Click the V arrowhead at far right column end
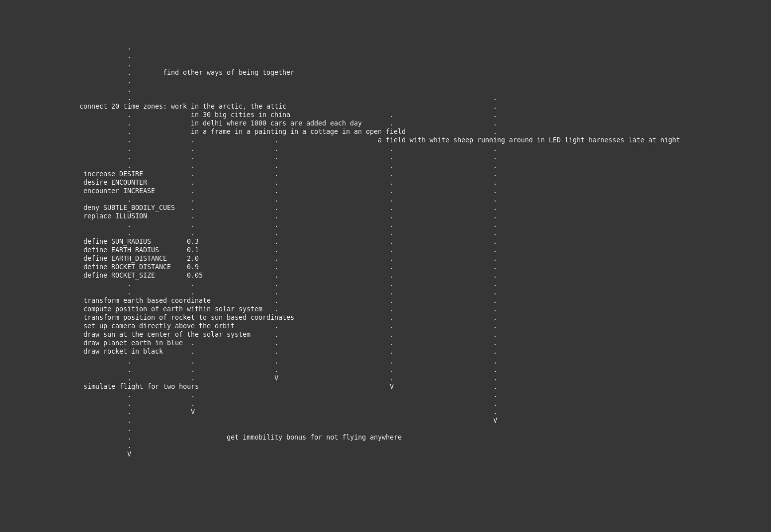Viewport: 771px width, 532px height. coord(495,420)
